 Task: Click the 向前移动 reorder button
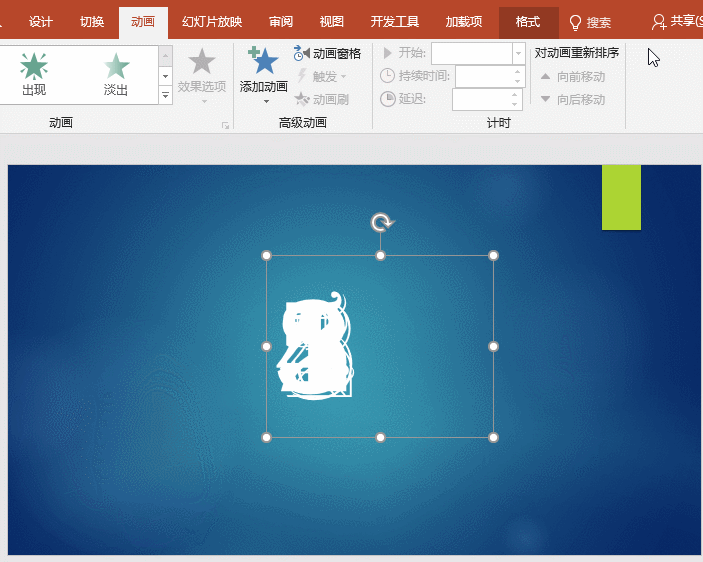tap(573, 77)
